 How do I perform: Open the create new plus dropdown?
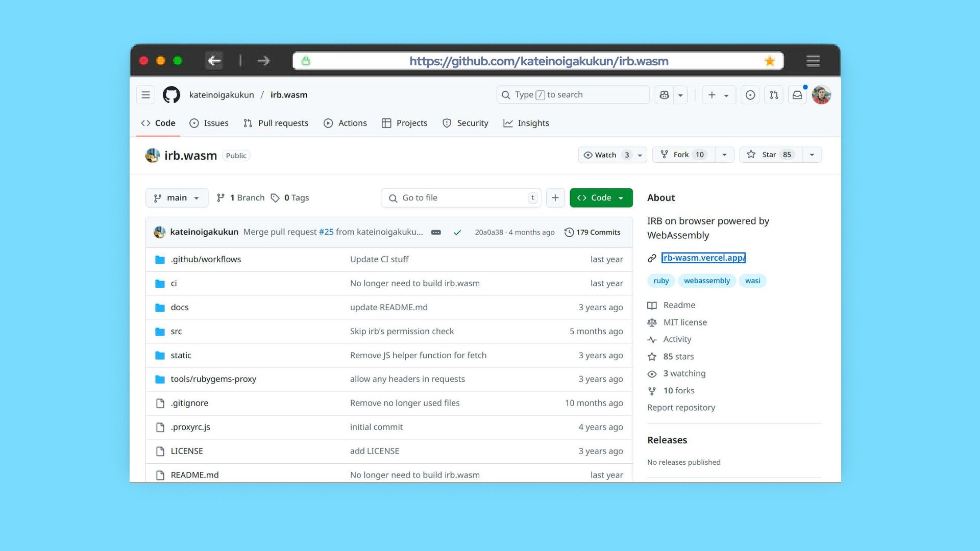point(719,95)
